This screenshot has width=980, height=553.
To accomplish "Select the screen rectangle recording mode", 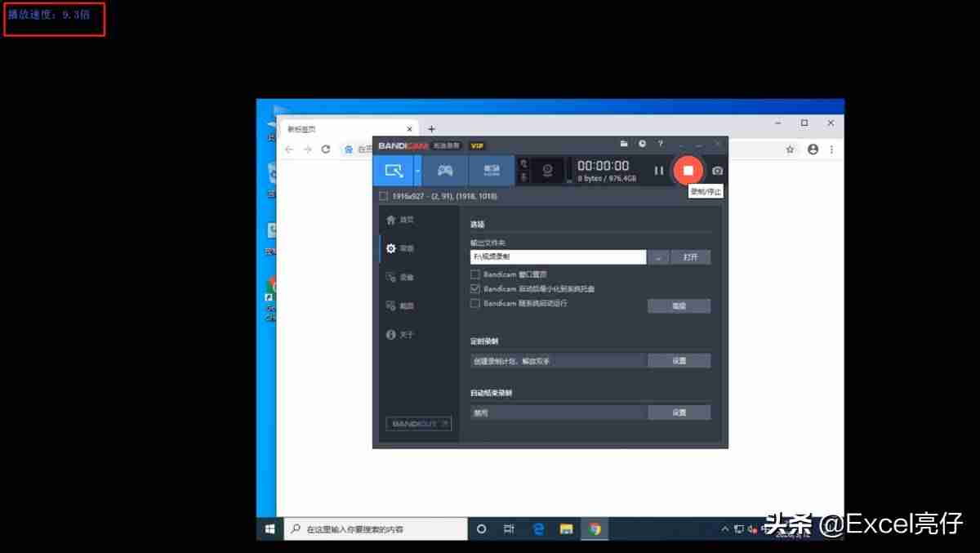I will pyautogui.click(x=394, y=171).
